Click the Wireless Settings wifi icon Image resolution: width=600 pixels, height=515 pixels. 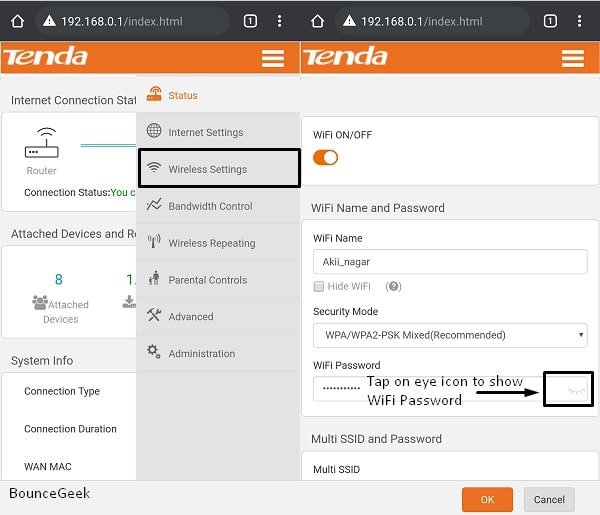[x=154, y=168]
